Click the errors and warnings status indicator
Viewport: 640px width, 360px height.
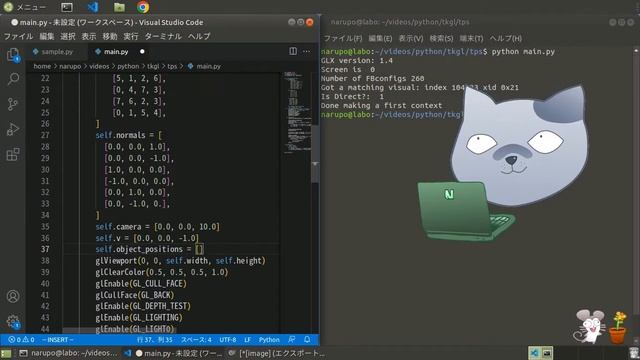21,340
